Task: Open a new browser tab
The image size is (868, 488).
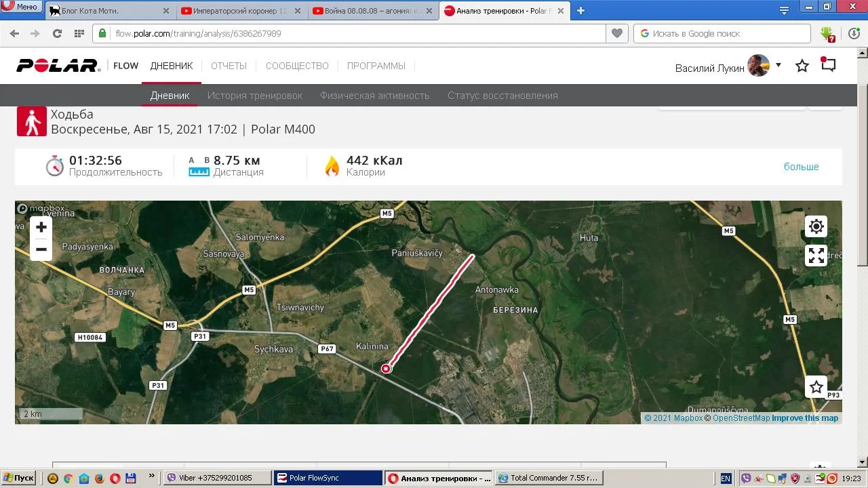Action: pos(580,10)
